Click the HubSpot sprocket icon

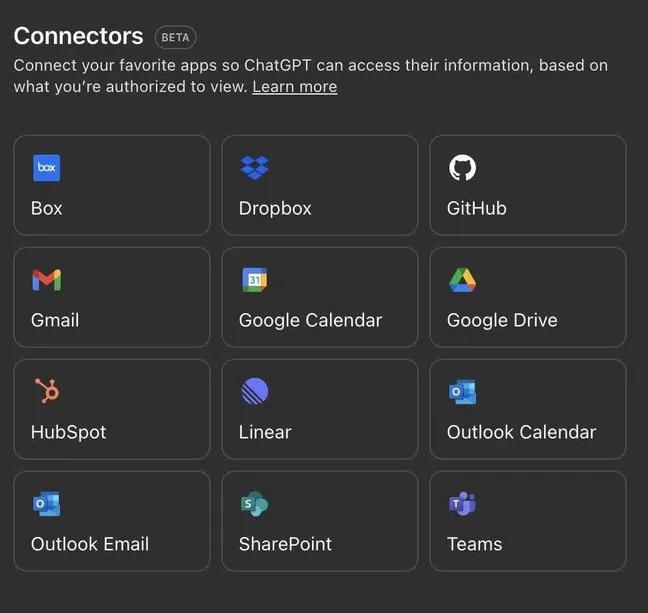(x=46, y=392)
